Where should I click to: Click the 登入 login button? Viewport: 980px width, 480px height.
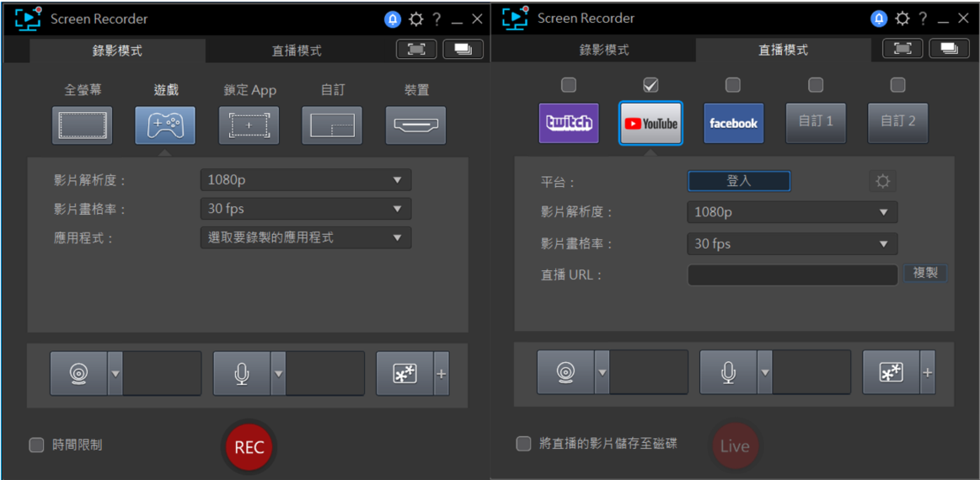click(739, 181)
